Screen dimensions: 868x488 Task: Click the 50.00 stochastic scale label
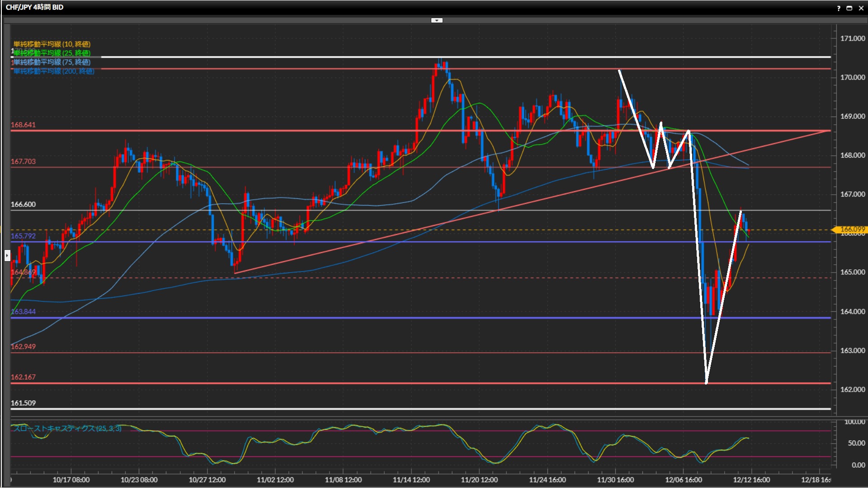pyautogui.click(x=856, y=443)
